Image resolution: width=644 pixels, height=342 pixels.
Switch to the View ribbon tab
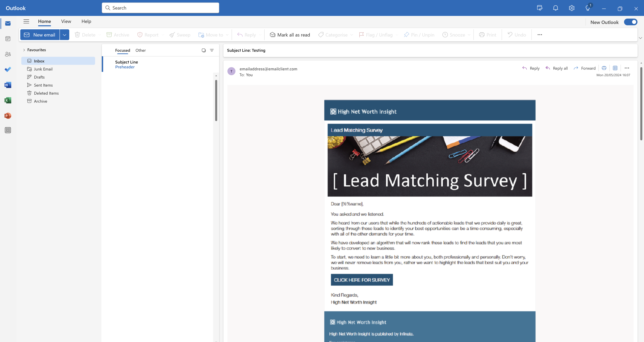(66, 21)
